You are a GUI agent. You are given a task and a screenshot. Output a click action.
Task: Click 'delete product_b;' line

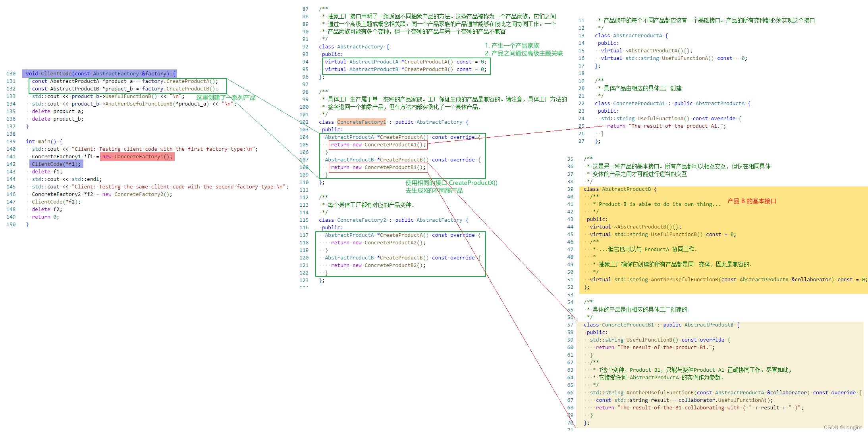(x=58, y=119)
